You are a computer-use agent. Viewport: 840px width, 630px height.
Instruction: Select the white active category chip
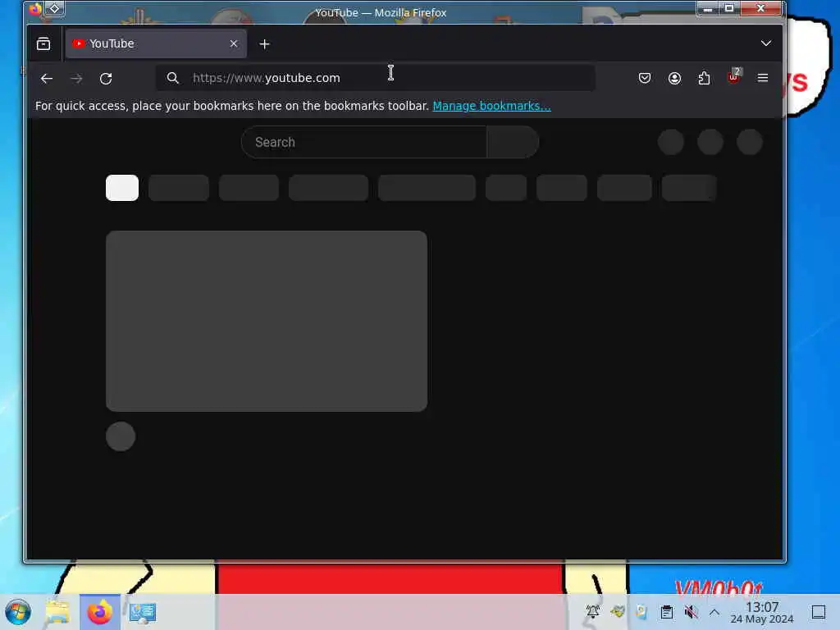[x=122, y=188]
